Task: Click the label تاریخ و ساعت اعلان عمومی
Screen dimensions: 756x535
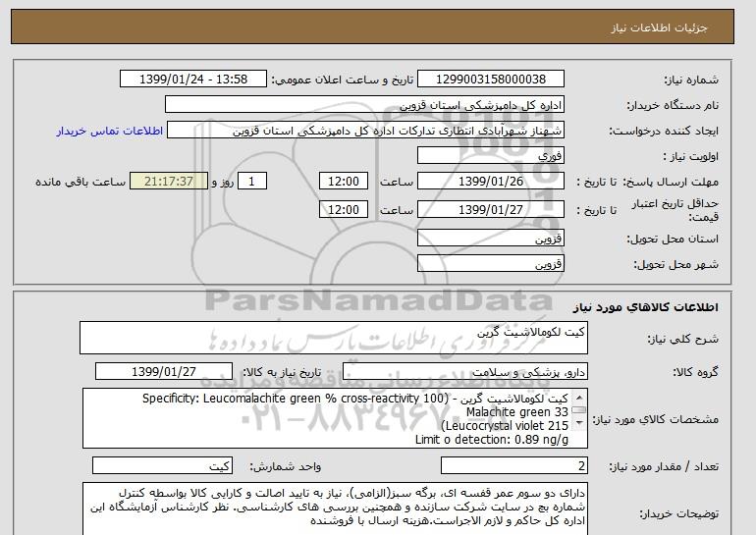Action: pos(343,80)
